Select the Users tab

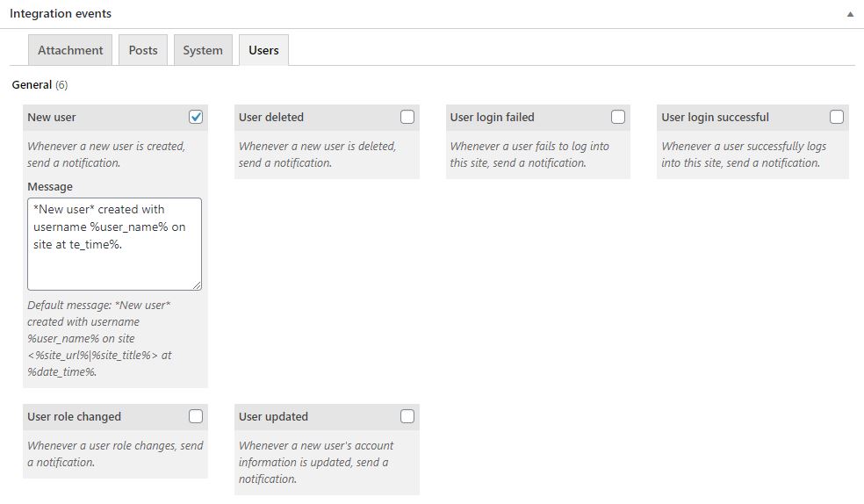tap(263, 50)
